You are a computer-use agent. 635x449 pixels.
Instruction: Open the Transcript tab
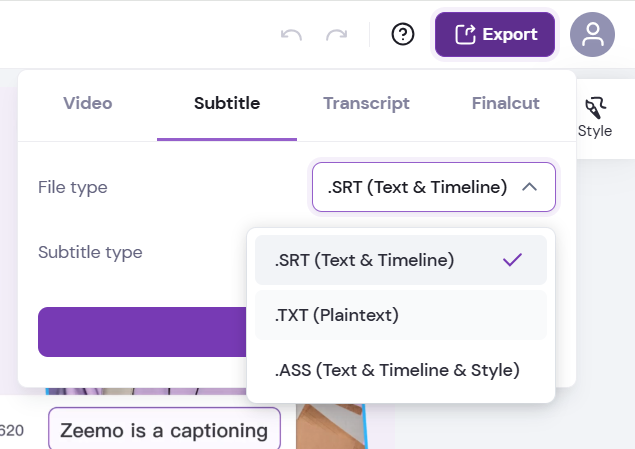click(x=366, y=103)
